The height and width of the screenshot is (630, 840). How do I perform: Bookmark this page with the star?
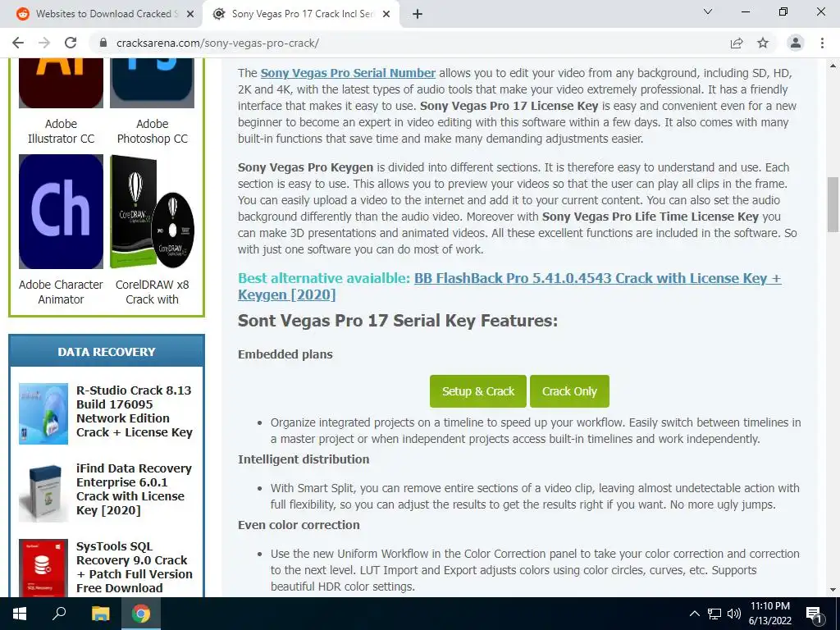pos(763,43)
